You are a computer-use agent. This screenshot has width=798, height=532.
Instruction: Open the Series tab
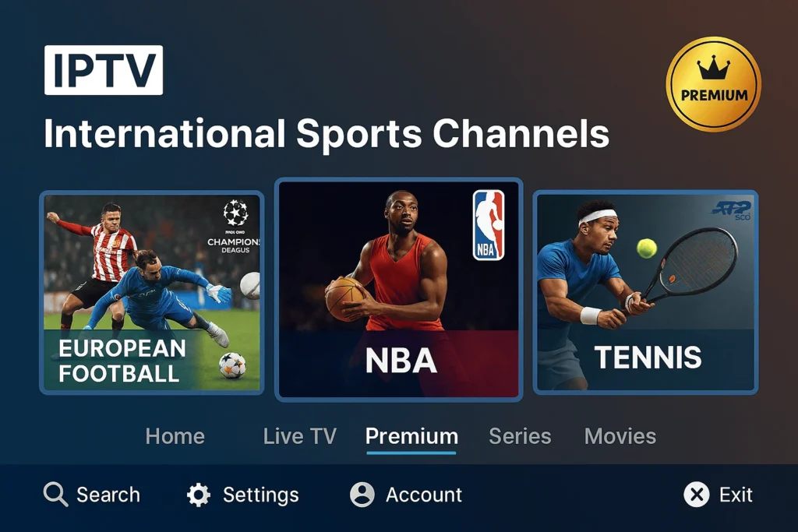[x=520, y=436]
